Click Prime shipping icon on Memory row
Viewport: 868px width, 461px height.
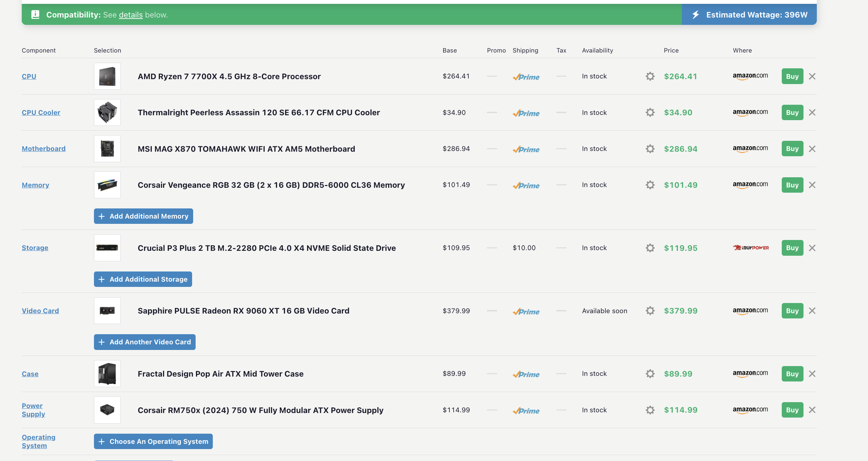(x=526, y=185)
